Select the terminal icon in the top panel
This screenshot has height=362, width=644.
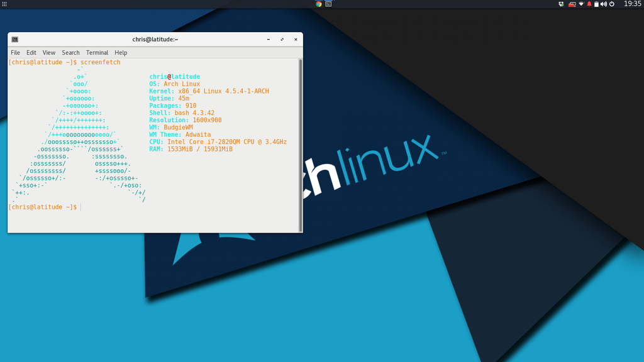[x=328, y=4]
